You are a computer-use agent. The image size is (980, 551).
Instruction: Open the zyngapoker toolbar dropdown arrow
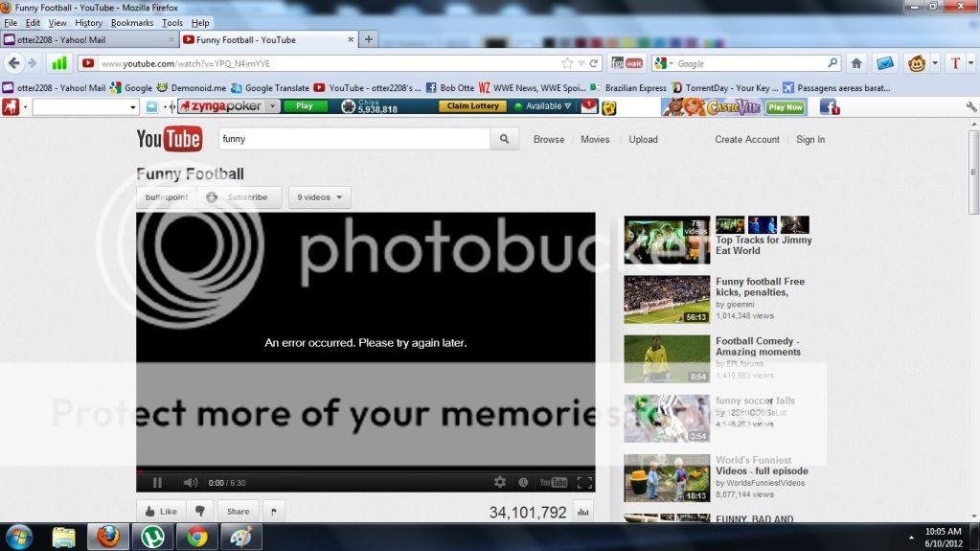[272, 106]
